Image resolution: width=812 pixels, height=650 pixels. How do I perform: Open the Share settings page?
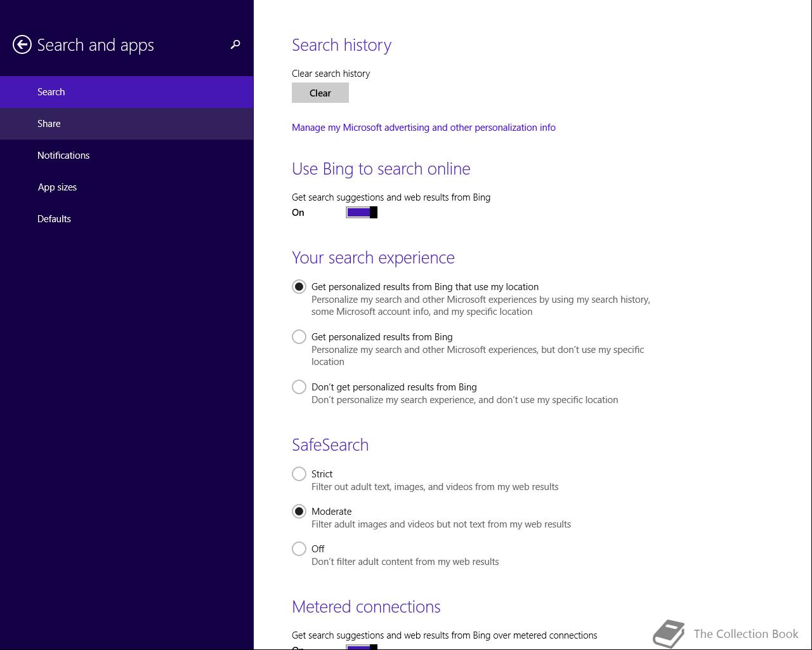coord(127,124)
